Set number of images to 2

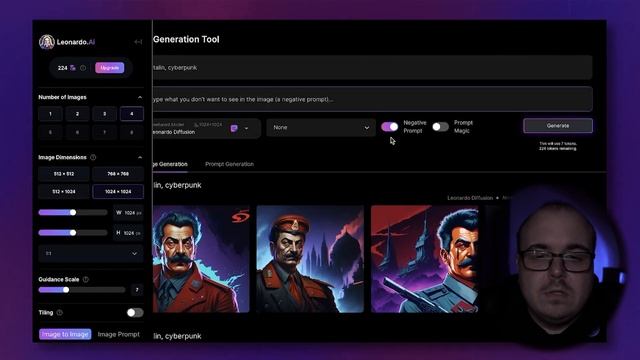[x=77, y=114]
